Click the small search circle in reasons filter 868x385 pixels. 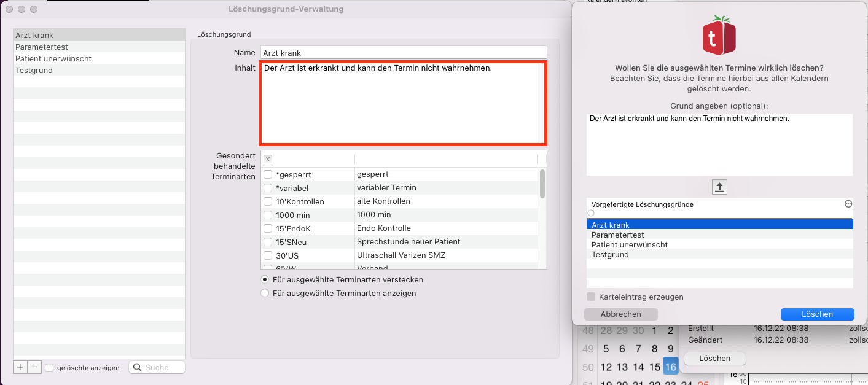[x=591, y=213]
